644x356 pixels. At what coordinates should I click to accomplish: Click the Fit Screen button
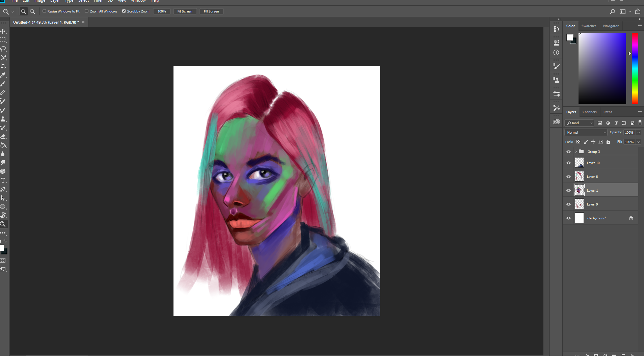coord(185,11)
